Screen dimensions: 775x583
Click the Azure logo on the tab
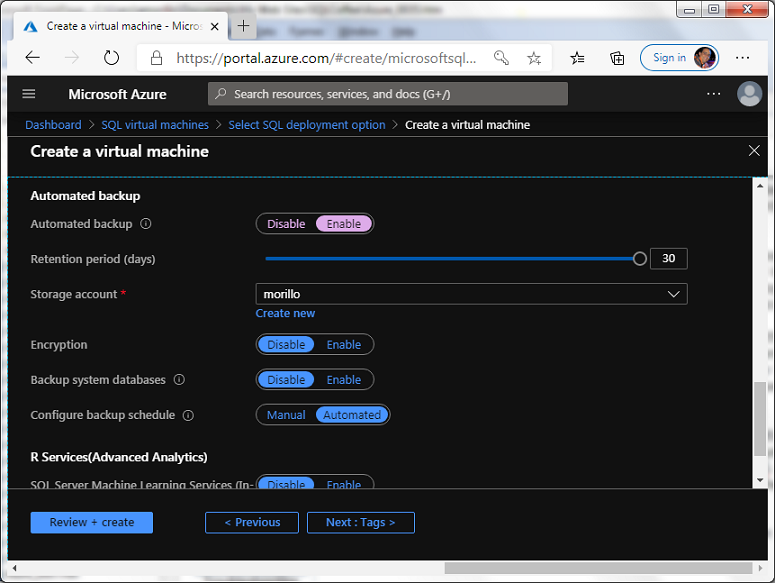[x=30, y=27]
